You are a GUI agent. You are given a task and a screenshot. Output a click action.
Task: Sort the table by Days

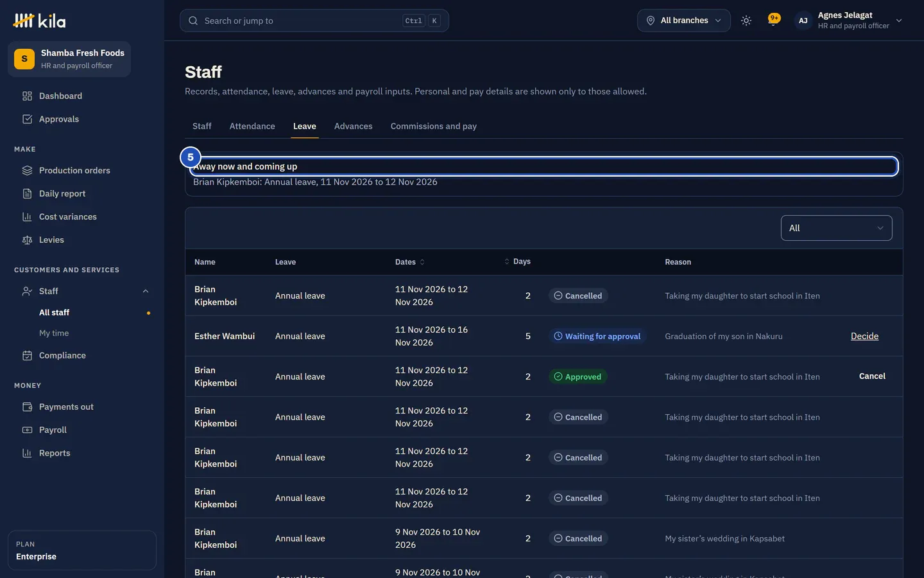pyautogui.click(x=517, y=262)
